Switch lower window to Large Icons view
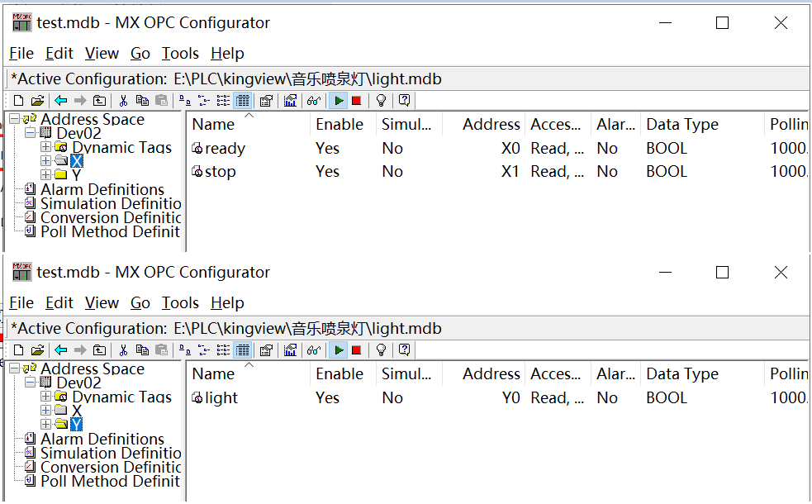This screenshot has height=504, width=812. coord(184,350)
